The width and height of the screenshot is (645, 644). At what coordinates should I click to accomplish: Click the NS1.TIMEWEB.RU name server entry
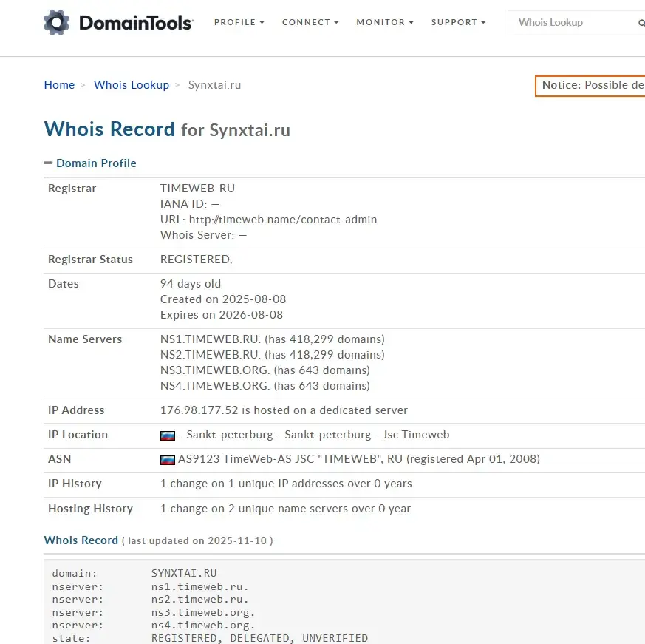(273, 339)
